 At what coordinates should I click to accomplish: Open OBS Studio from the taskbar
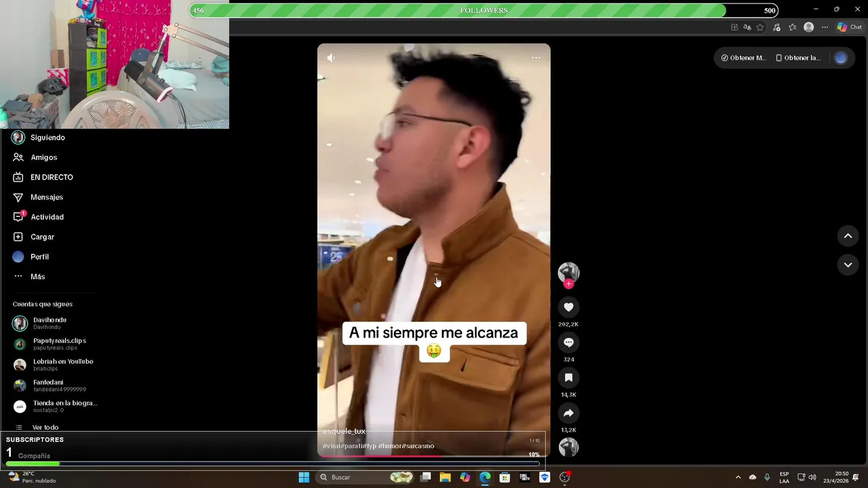pyautogui.click(x=564, y=477)
